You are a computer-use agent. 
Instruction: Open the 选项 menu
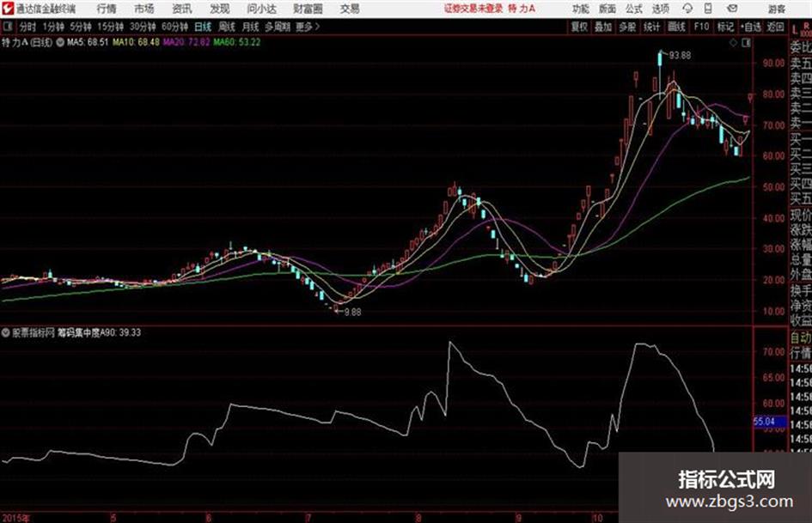[x=660, y=9]
